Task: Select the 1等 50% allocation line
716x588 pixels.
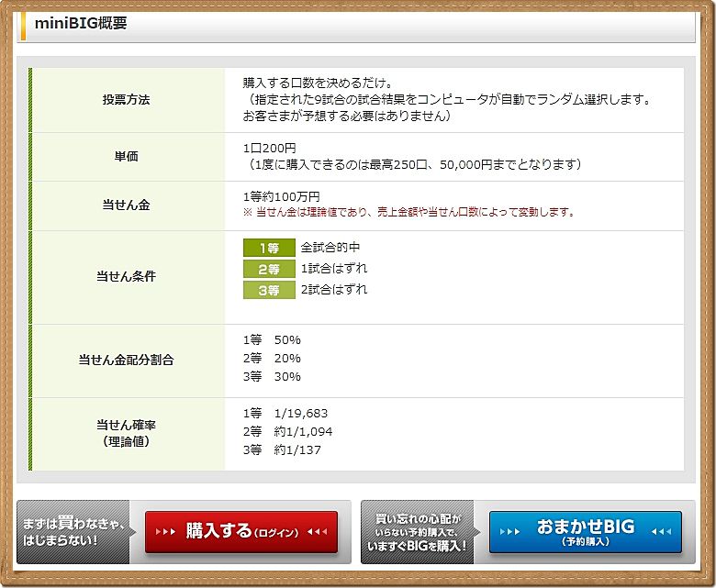Action: (272, 339)
